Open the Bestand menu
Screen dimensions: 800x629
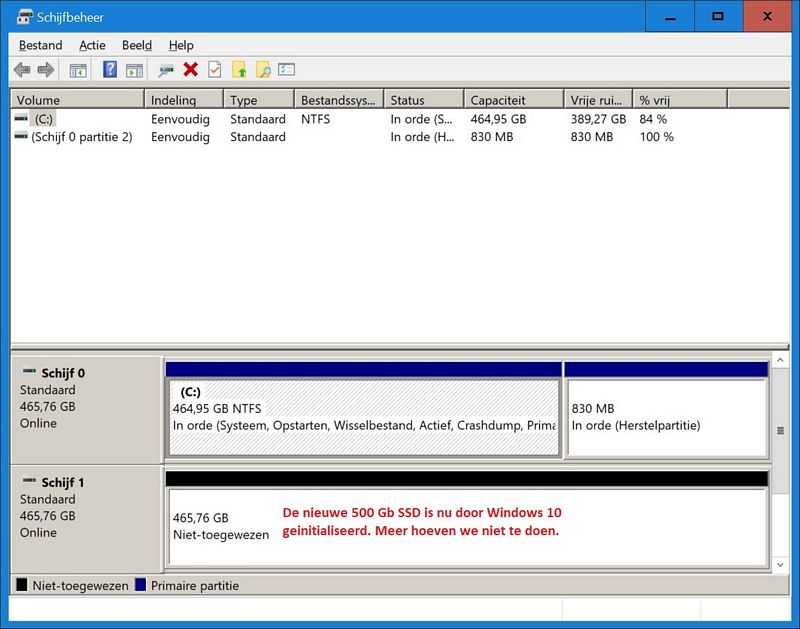point(40,45)
